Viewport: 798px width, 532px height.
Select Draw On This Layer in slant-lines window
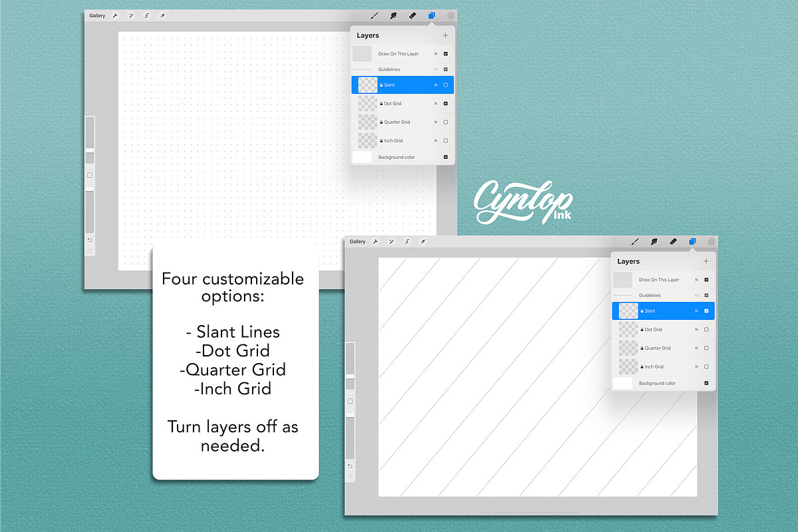[x=659, y=280]
